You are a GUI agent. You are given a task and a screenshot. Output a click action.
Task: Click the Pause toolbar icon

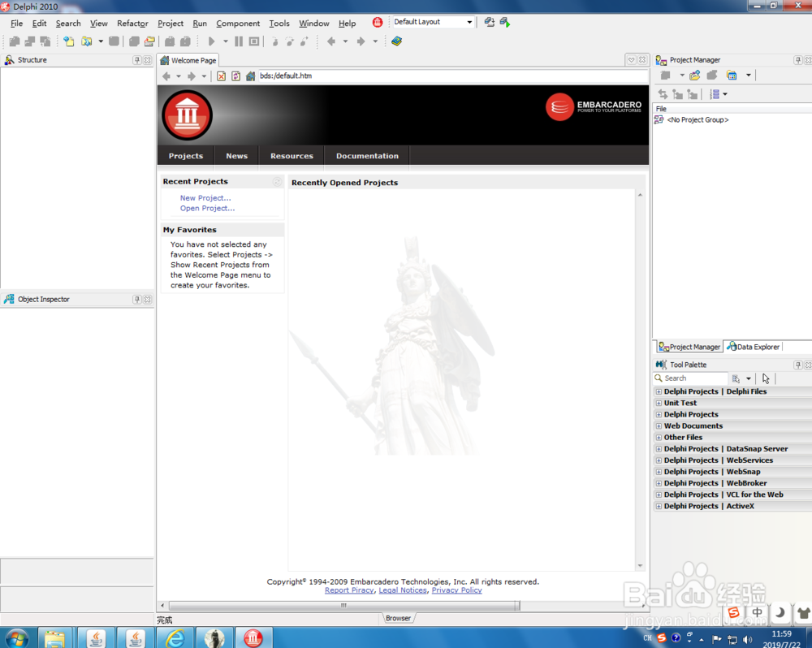click(239, 41)
